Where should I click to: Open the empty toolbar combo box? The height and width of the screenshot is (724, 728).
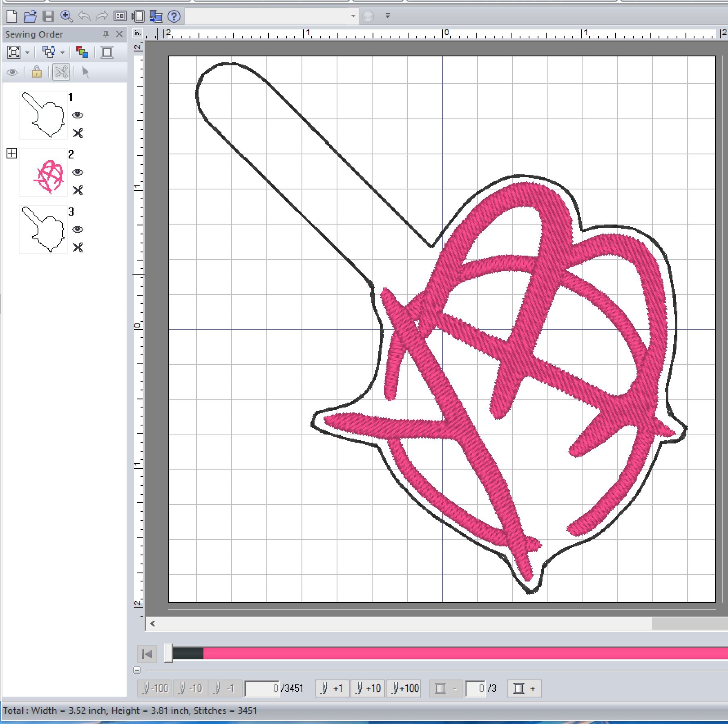[272, 16]
